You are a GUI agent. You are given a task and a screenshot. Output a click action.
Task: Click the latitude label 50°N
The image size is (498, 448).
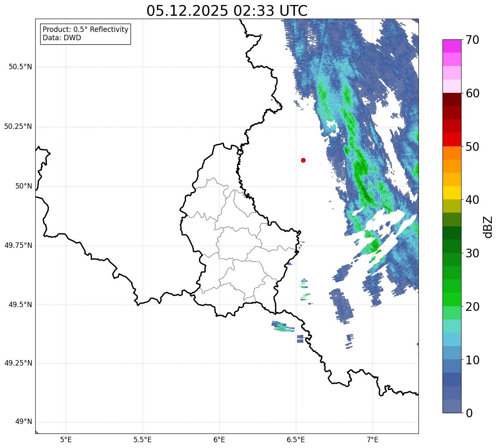coord(24,186)
